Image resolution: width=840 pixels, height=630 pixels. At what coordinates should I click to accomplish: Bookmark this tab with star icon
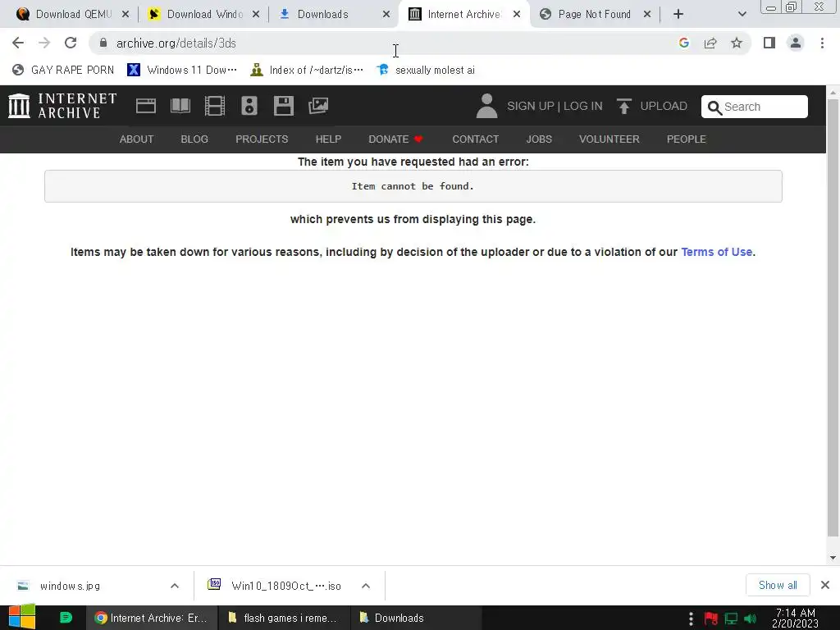click(737, 43)
